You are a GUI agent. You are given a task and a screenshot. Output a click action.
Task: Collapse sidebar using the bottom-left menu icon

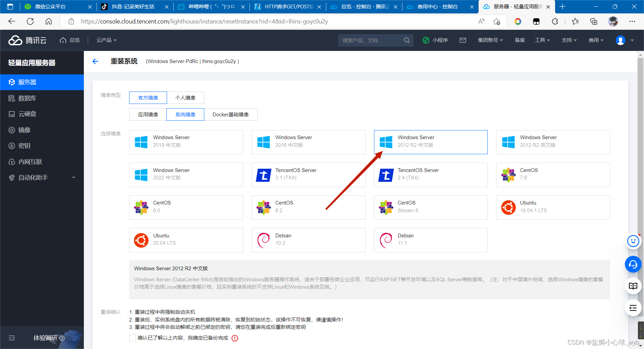coord(12,338)
